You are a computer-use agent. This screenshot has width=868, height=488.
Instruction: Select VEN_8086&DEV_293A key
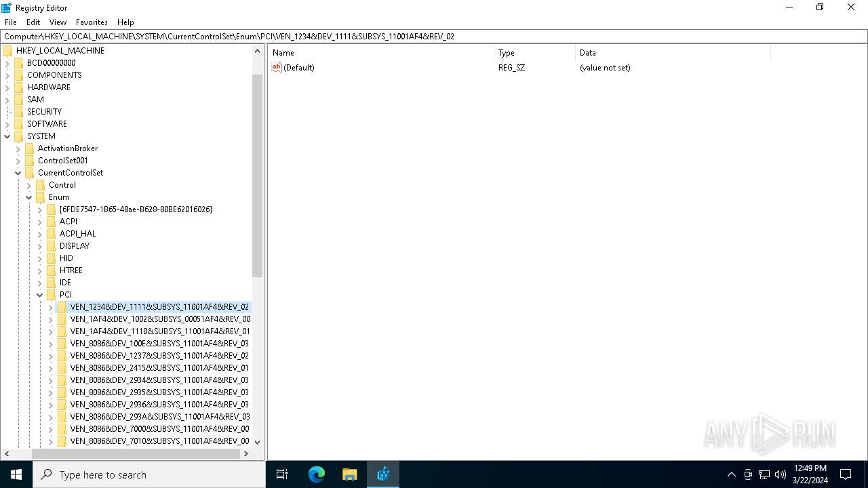160,417
